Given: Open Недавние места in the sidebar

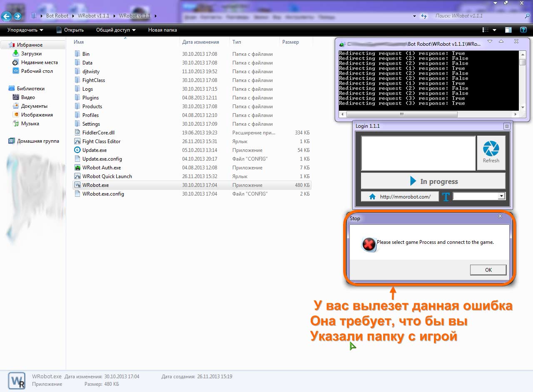Looking at the screenshot, I should [40, 62].
